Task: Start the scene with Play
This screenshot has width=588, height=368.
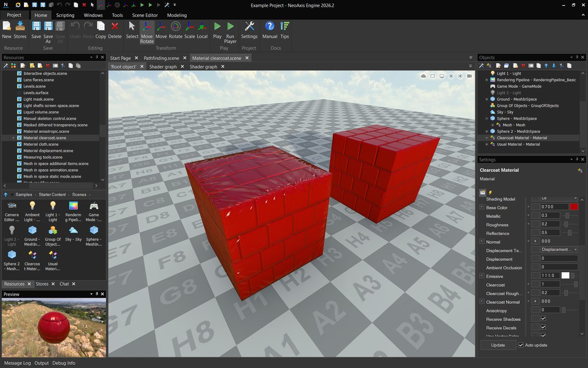Action: pyautogui.click(x=217, y=30)
